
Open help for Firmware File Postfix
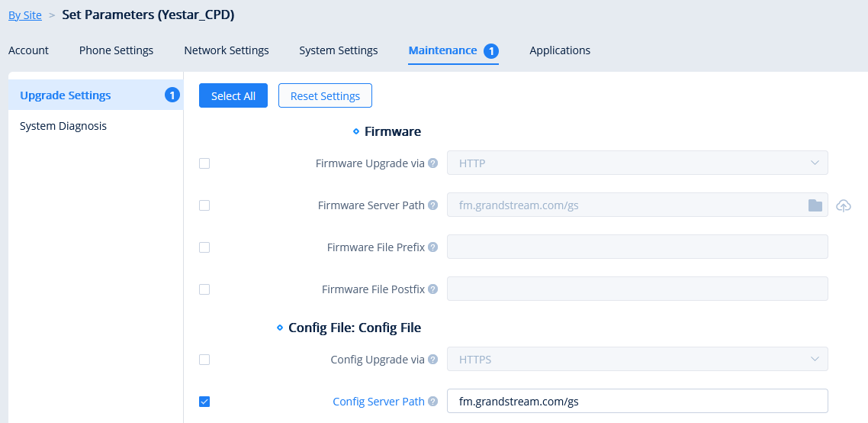433,289
